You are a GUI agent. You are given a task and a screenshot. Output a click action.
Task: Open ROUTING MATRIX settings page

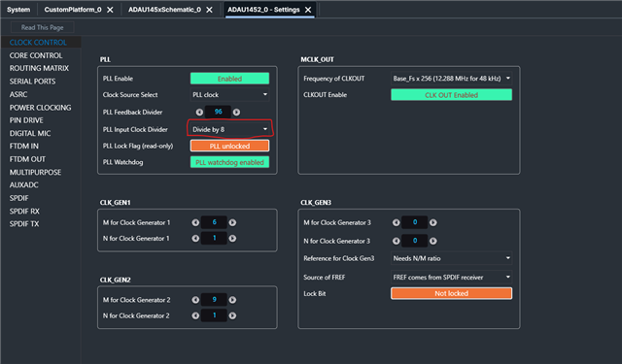(39, 68)
